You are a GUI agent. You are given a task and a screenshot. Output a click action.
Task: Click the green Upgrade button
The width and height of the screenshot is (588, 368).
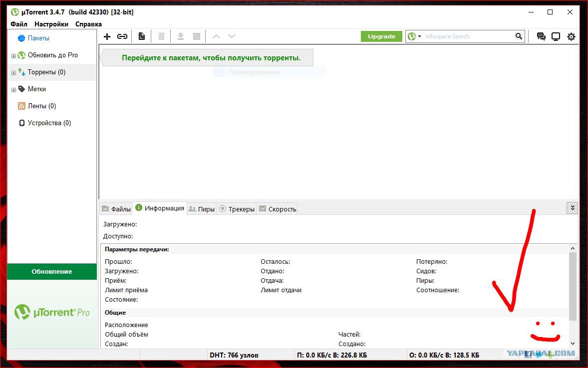click(381, 36)
